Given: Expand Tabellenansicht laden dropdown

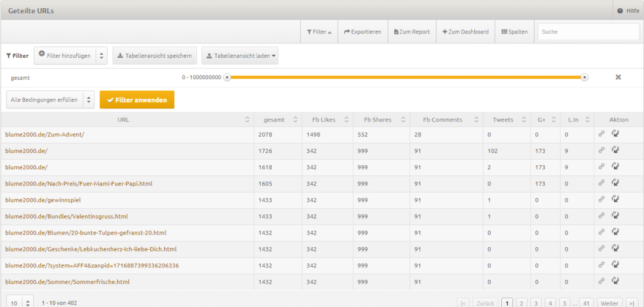Looking at the screenshot, I should (240, 55).
